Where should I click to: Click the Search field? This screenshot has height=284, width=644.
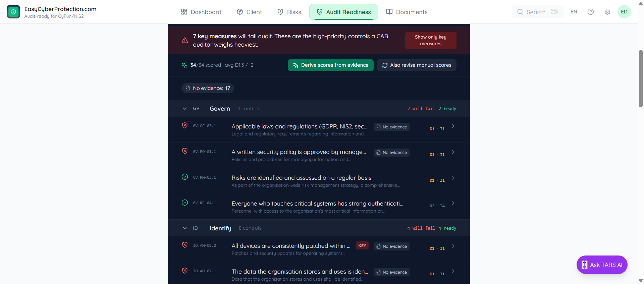[538, 12]
